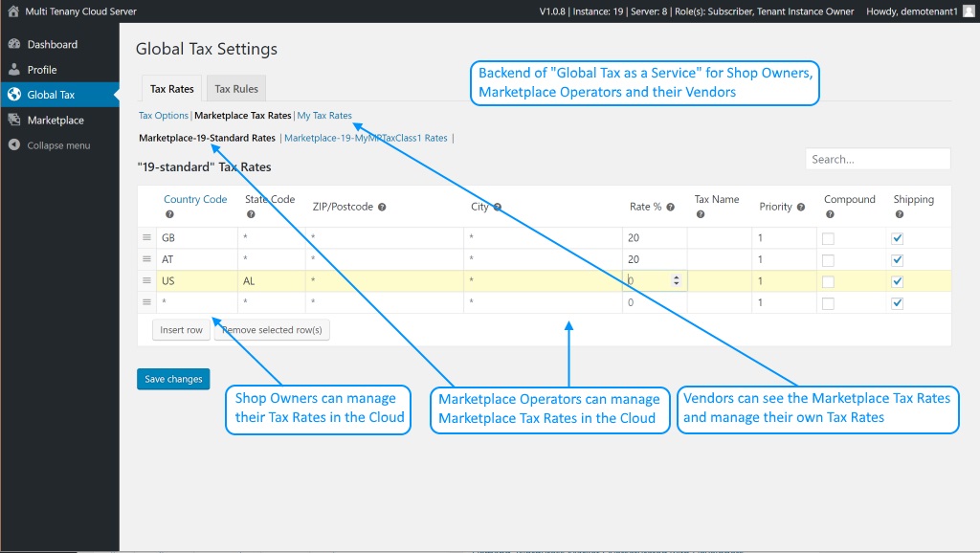Viewport: 980px width, 553px height.
Task: Click the Collapse menu arrow icon
Action: click(14, 145)
